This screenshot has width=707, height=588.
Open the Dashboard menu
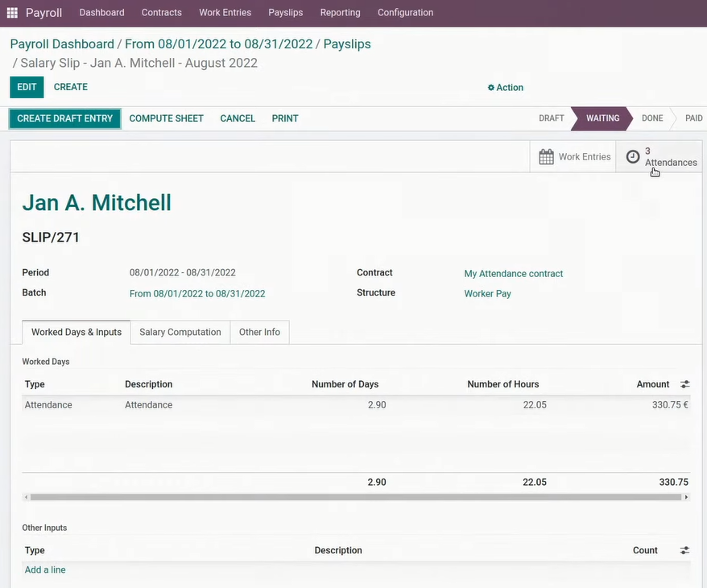pyautogui.click(x=102, y=13)
